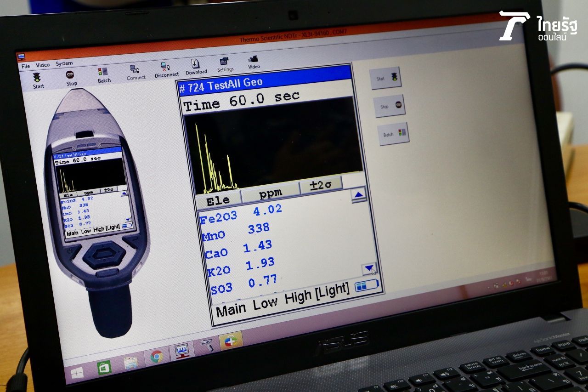Click the Batch toolbar icon
The height and width of the screenshot is (392, 588).
[x=103, y=72]
